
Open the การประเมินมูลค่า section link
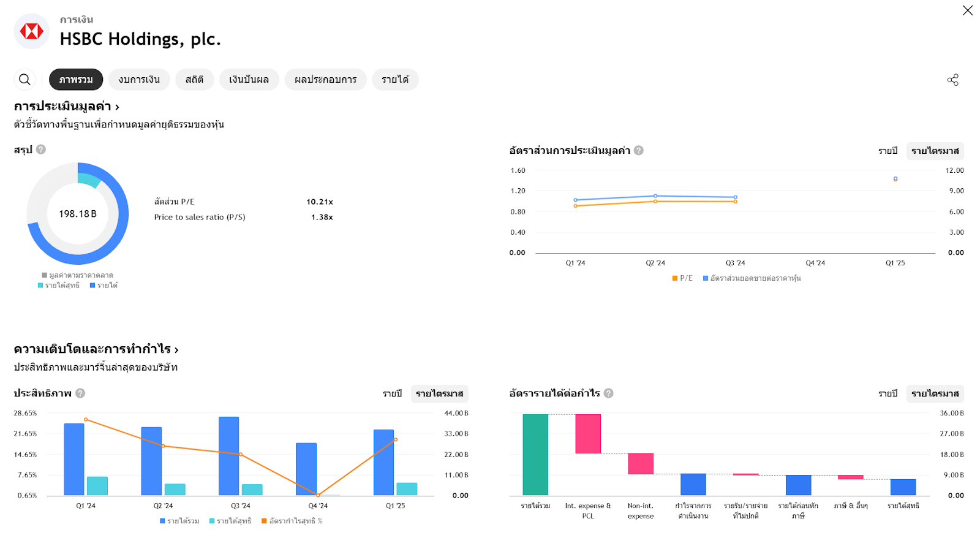(x=66, y=107)
